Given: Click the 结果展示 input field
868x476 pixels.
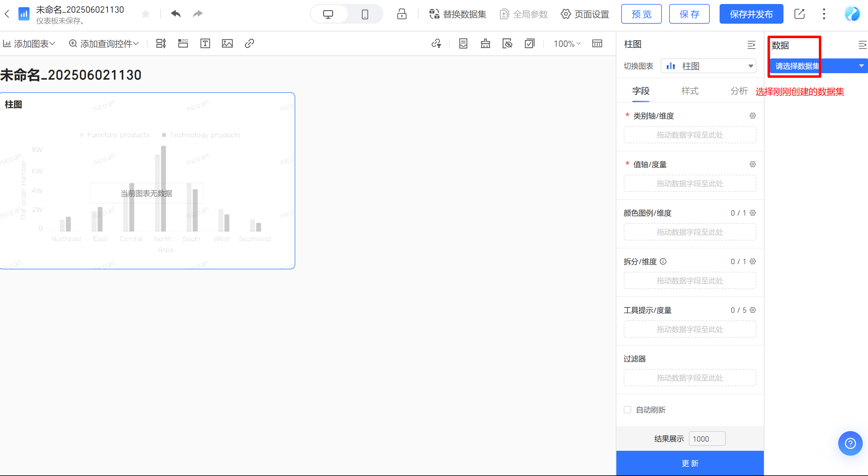Looking at the screenshot, I should 707,438.
